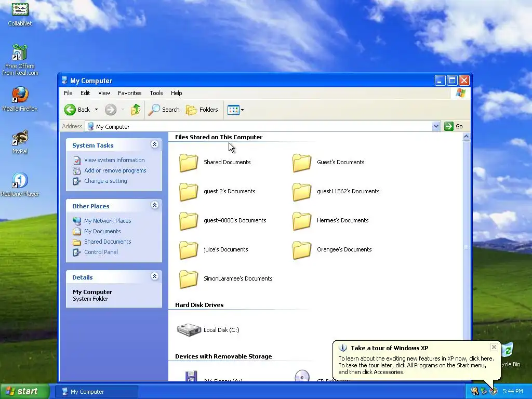
Task: Click Change a setting link
Action: tap(105, 181)
